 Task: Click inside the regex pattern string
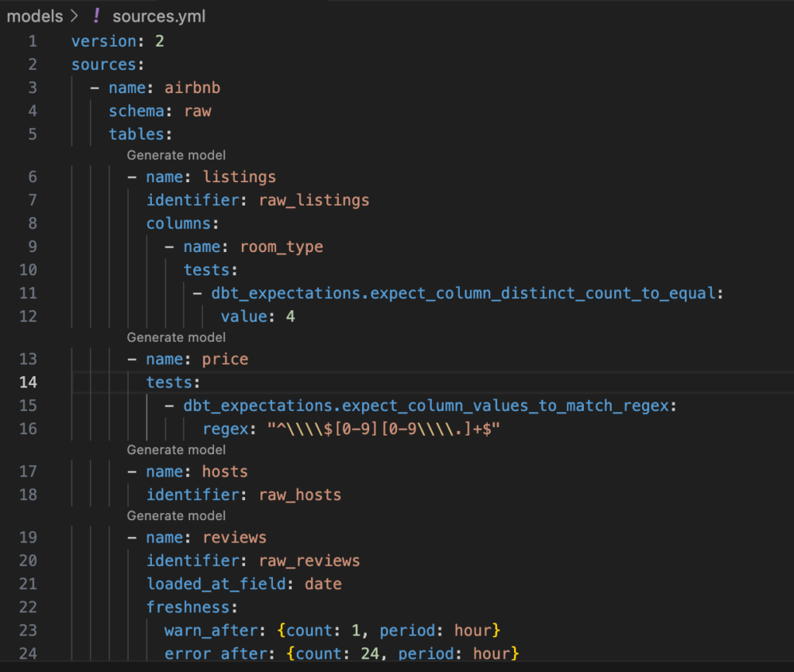pos(383,429)
